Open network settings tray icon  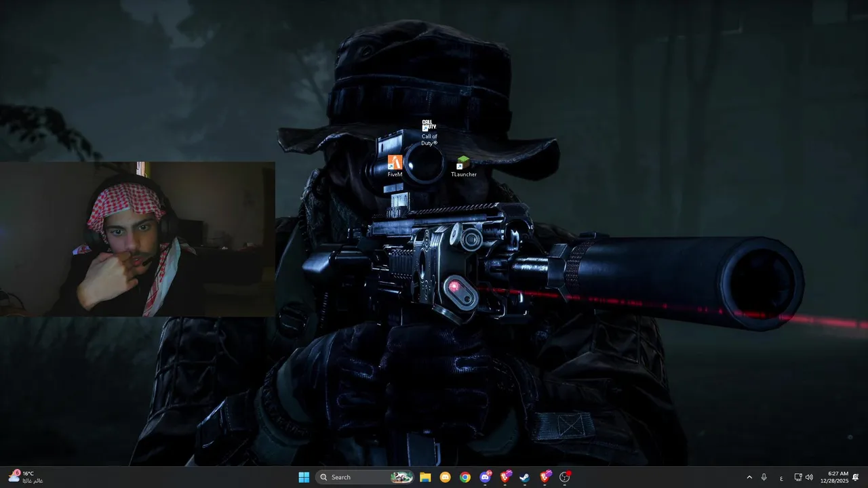[x=798, y=477]
